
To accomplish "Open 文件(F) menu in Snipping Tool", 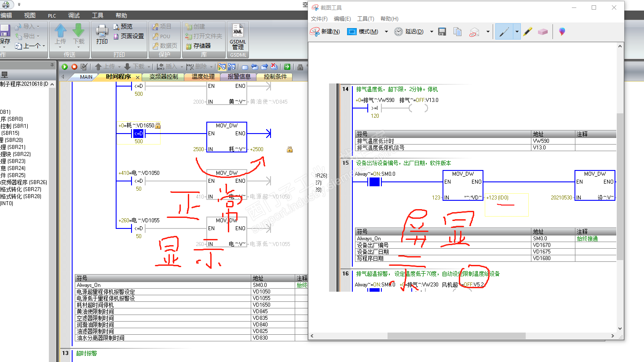I will (319, 19).
